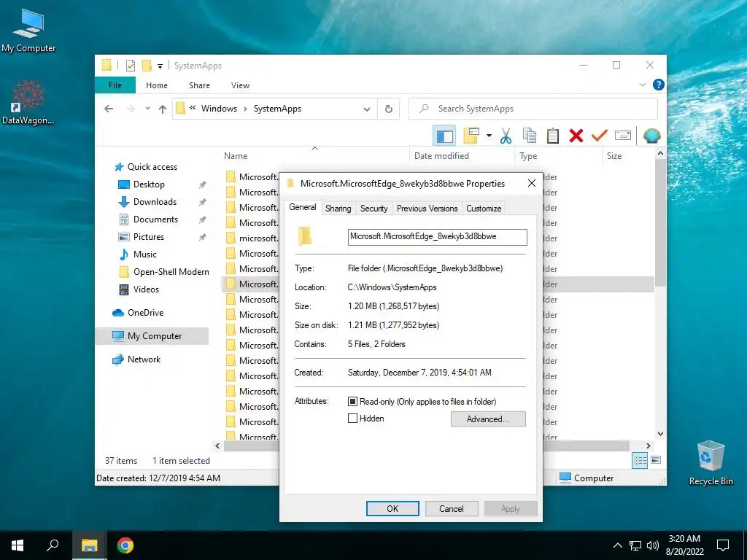Image resolution: width=747 pixels, height=560 pixels.
Task: Click into Search SystemApps field
Action: [x=533, y=109]
